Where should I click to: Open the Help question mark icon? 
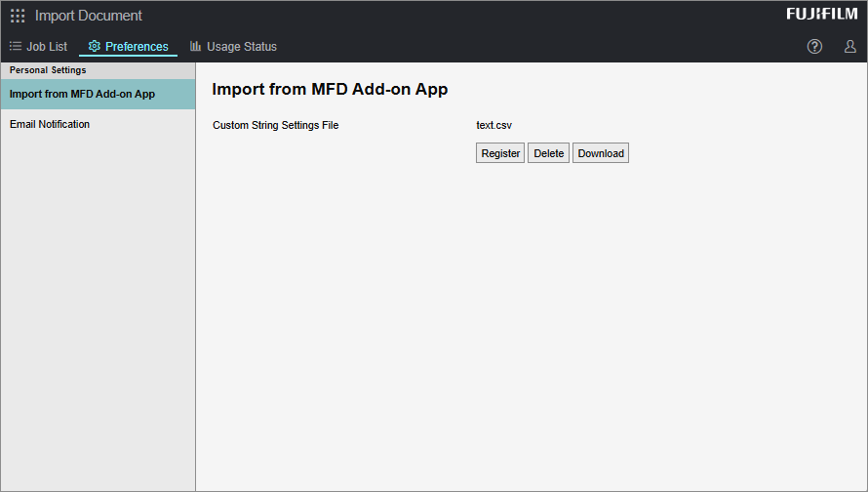pos(814,47)
